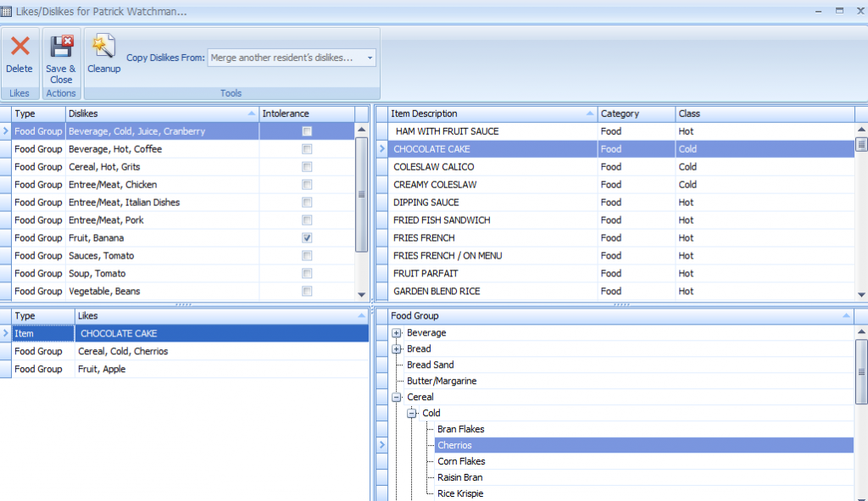868x501 pixels.
Task: Select the Corn Flakes tree item
Action: pos(461,462)
